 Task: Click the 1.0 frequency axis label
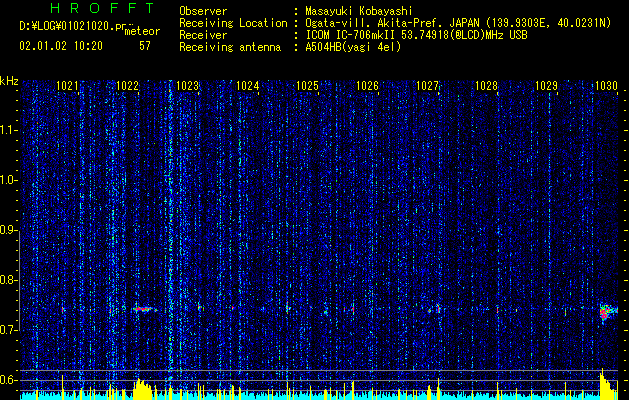pos(9,180)
